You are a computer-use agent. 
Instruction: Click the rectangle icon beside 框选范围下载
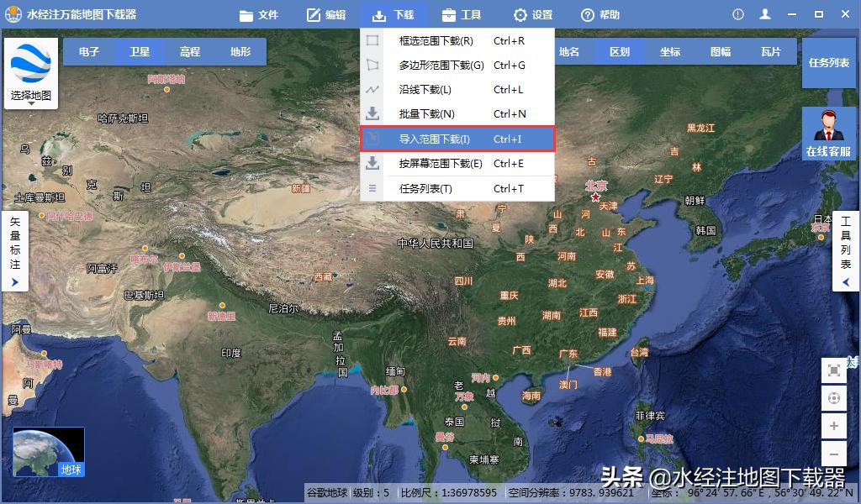click(371, 40)
